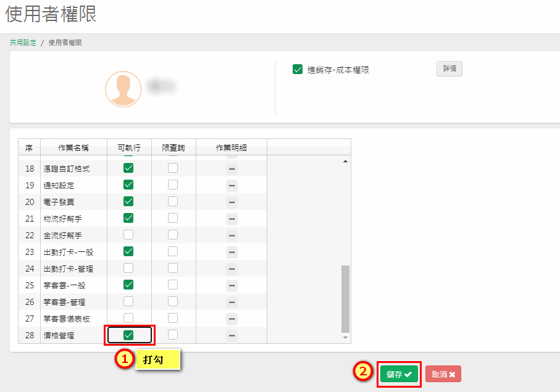
Task: Check 限查詢 for 價格管理
Action: pyautogui.click(x=173, y=335)
